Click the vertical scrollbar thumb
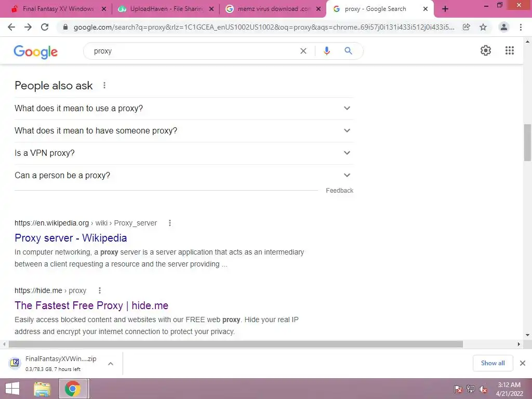The image size is (532, 399). (x=527, y=142)
